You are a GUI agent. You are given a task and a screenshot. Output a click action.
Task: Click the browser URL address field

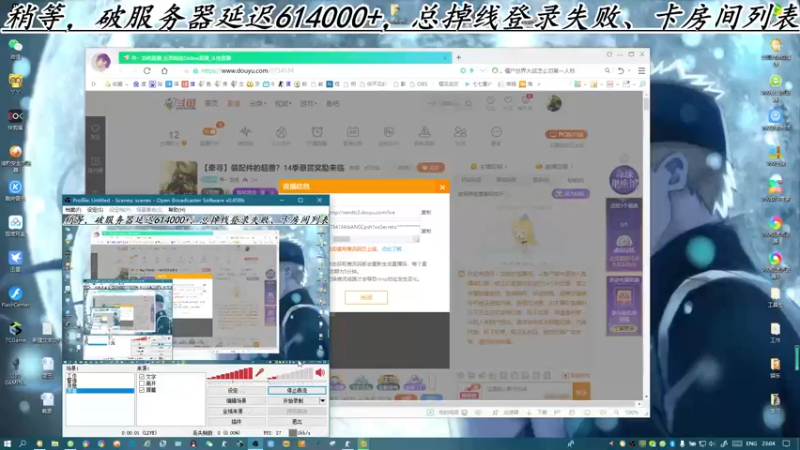(327, 71)
